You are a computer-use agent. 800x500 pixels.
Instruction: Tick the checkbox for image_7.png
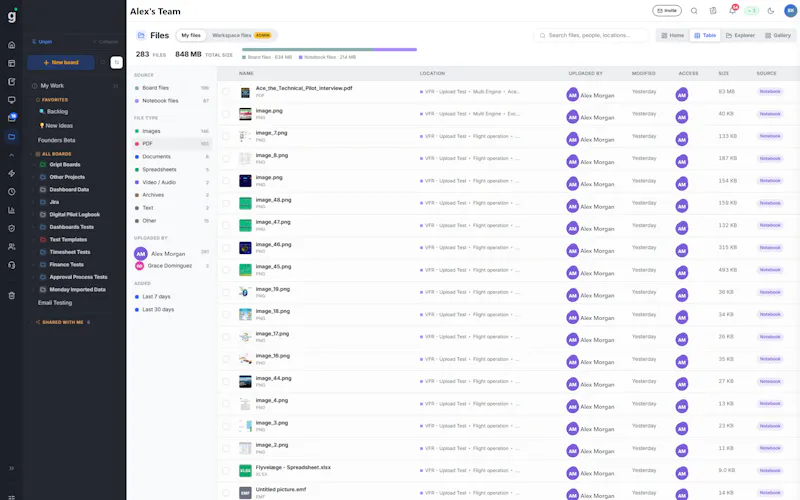pyautogui.click(x=226, y=136)
